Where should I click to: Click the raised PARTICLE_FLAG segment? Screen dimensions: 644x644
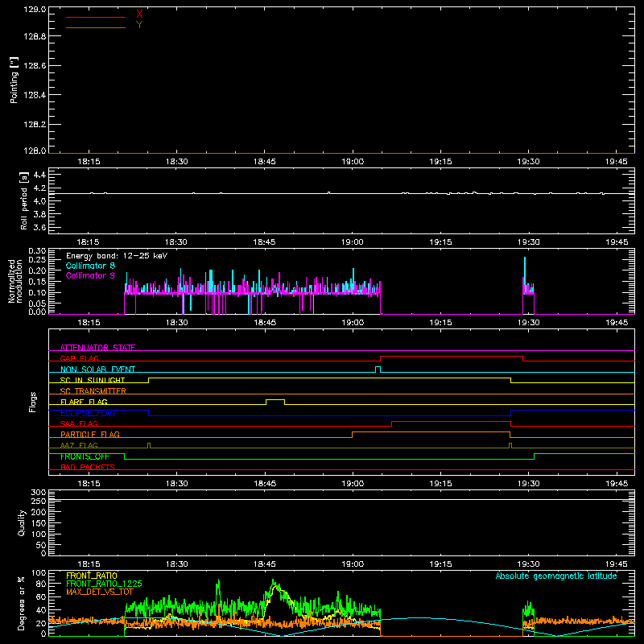point(431,432)
